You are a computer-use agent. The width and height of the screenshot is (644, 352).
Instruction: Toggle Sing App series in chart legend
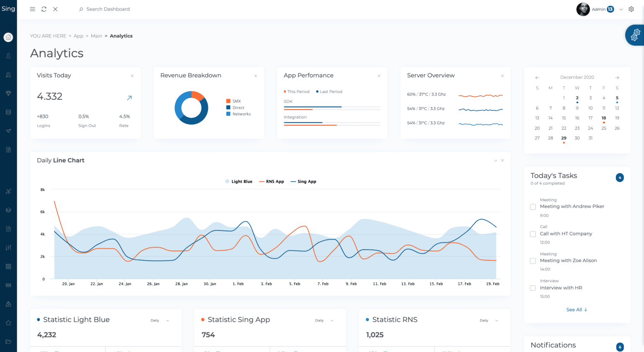tap(304, 182)
